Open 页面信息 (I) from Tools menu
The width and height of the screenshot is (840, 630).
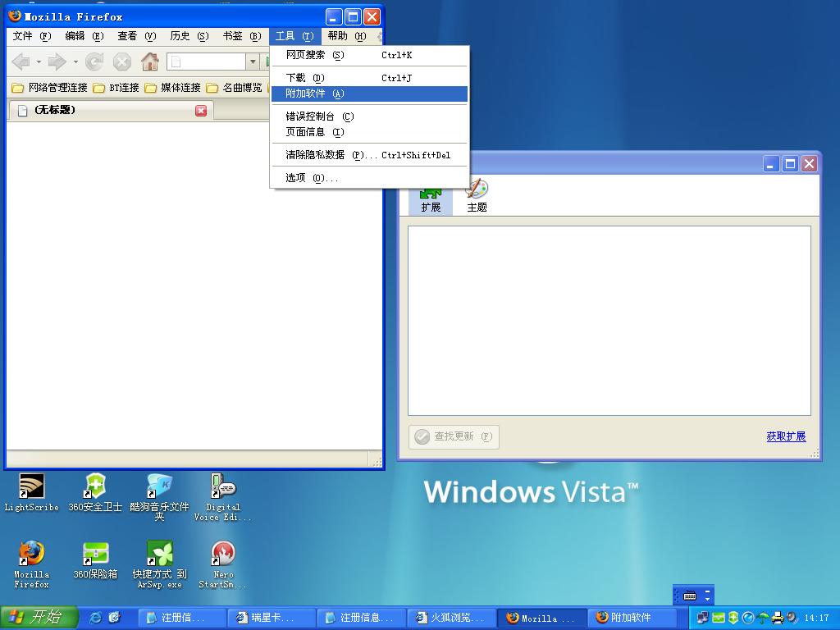[x=370, y=132]
